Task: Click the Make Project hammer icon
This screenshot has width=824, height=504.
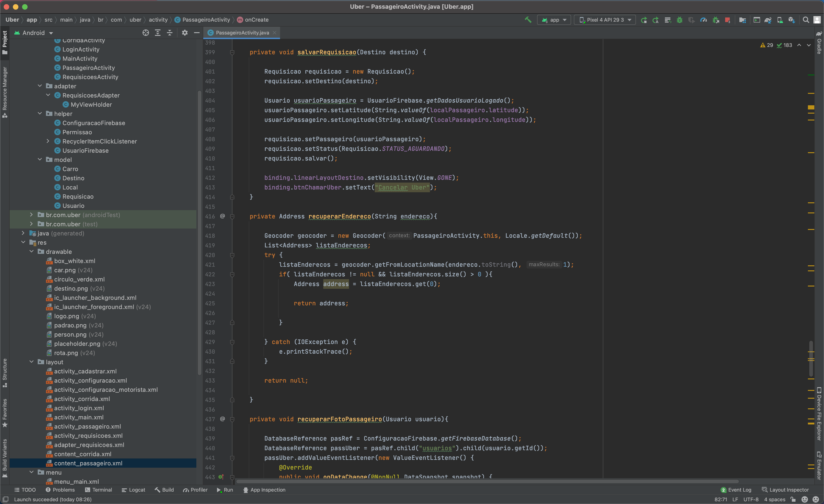Action: (528, 20)
